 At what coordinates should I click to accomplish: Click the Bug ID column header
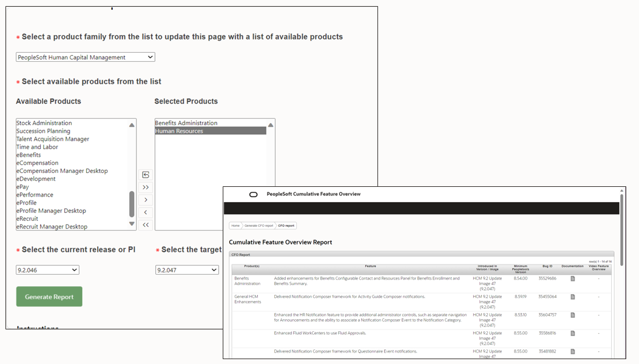coord(547,266)
